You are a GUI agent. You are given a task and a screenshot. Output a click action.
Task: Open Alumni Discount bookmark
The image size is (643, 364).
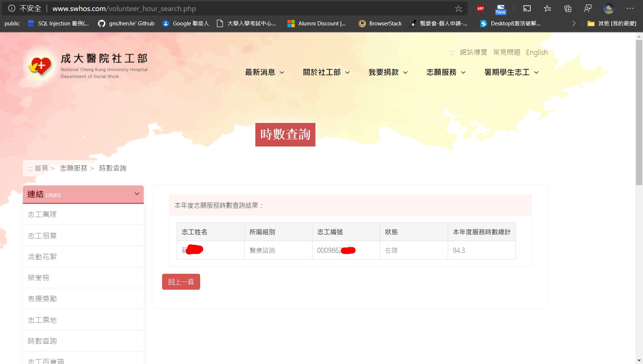317,23
